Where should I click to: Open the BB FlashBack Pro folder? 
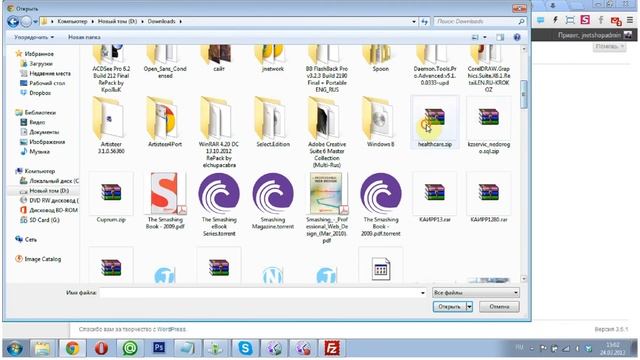327,69
